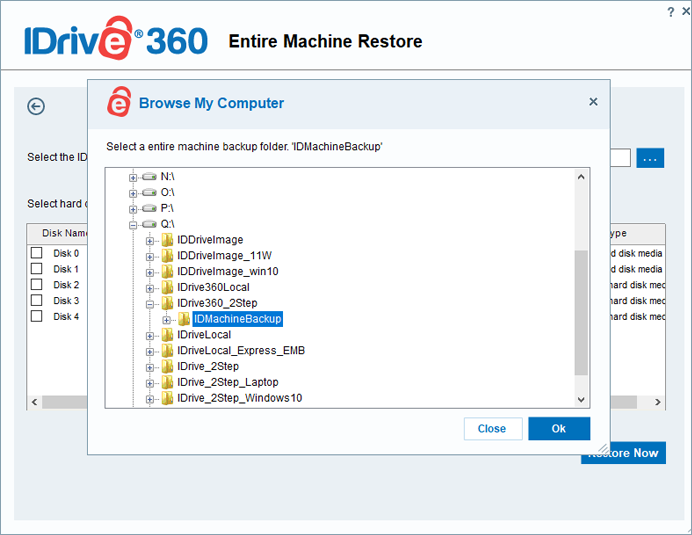Click the IDrive_2Step_Laptop folder icon
The height and width of the screenshot is (535, 692).
(x=167, y=383)
